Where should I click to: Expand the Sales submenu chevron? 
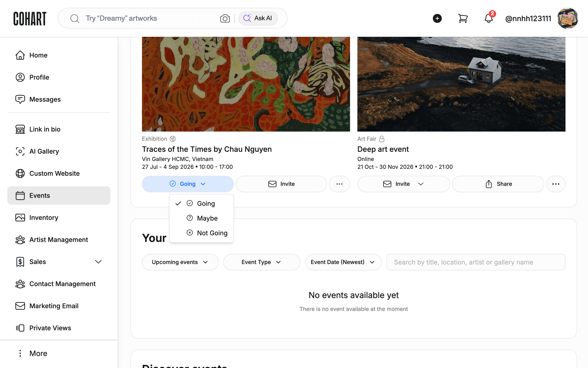(x=98, y=262)
